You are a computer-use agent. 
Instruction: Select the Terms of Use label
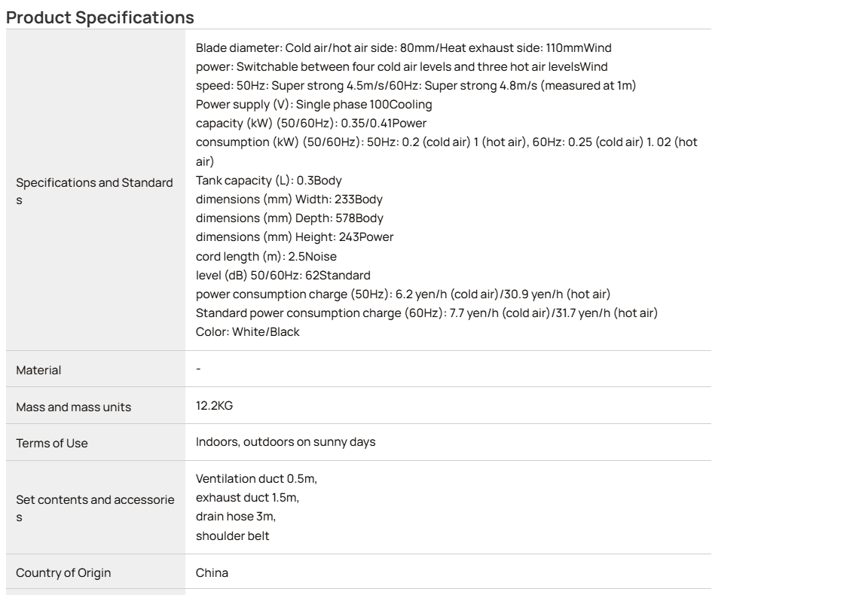pyautogui.click(x=51, y=444)
